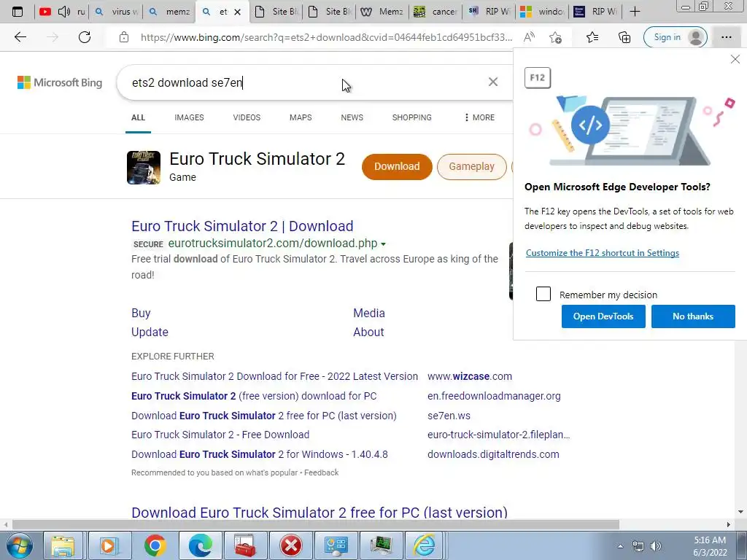Dismiss the DevTools popup with X
Image resolution: width=747 pixels, height=560 pixels.
pyautogui.click(x=735, y=59)
